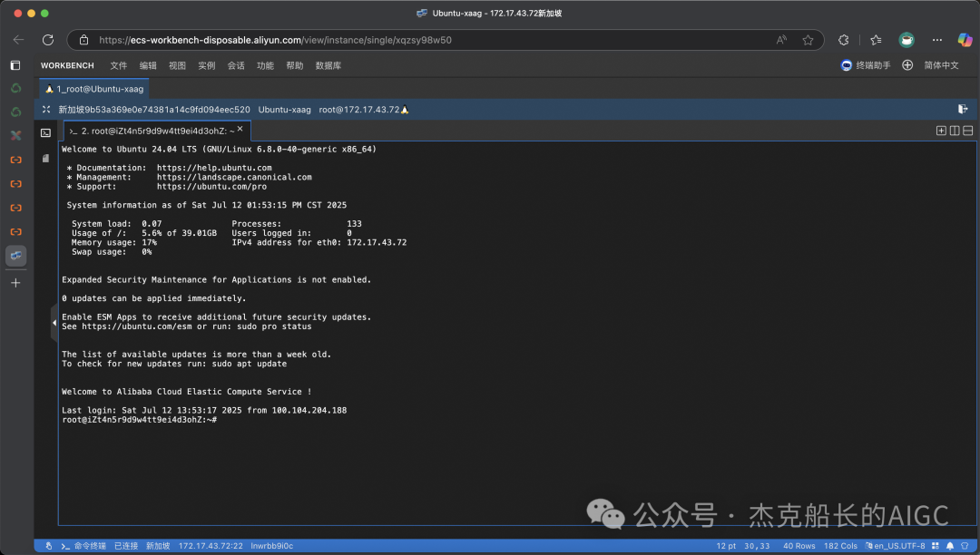Open the 会话 menu

(236, 65)
